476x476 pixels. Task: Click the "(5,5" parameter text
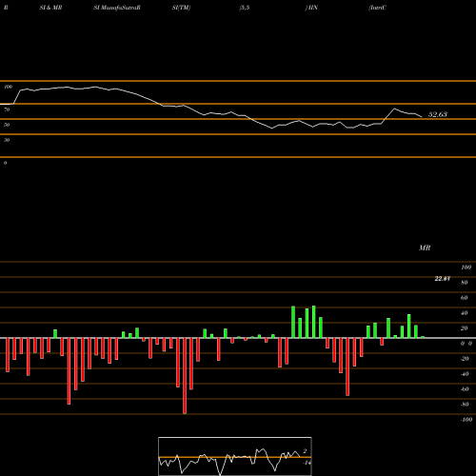click(x=245, y=8)
